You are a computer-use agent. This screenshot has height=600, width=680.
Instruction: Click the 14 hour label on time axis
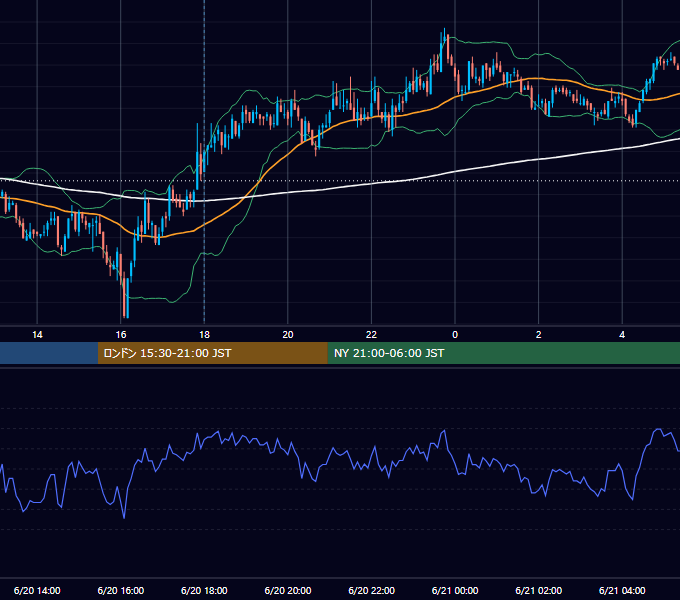pos(37,335)
